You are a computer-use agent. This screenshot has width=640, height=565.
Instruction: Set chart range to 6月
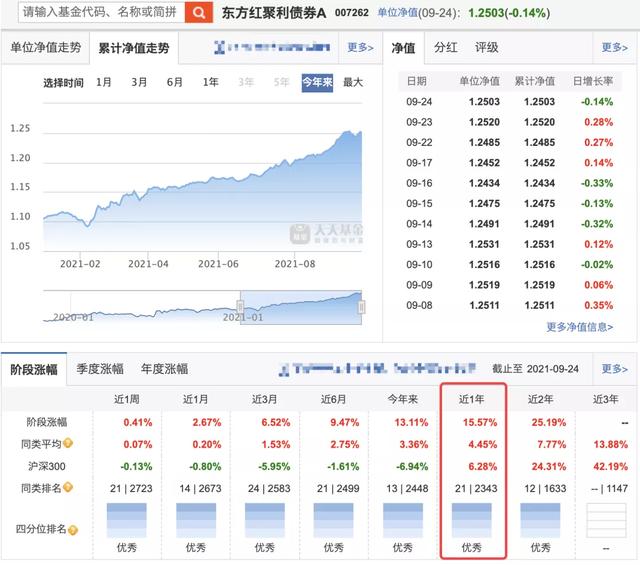(175, 82)
